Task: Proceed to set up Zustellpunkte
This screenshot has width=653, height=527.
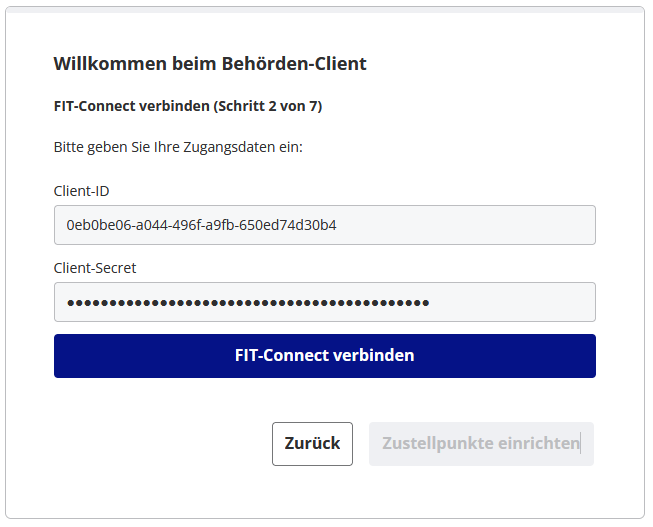Action: (x=481, y=444)
